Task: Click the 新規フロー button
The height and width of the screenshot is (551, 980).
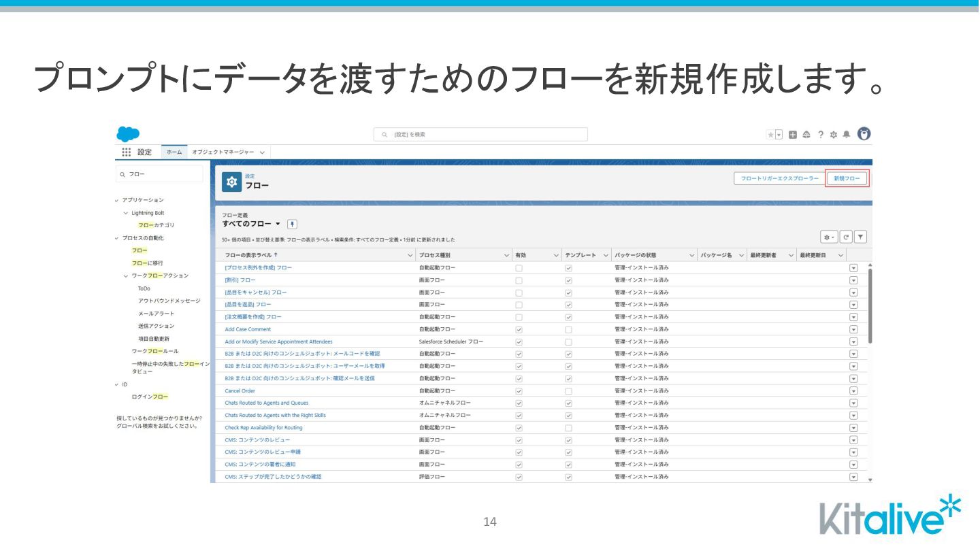Action: [x=847, y=178]
